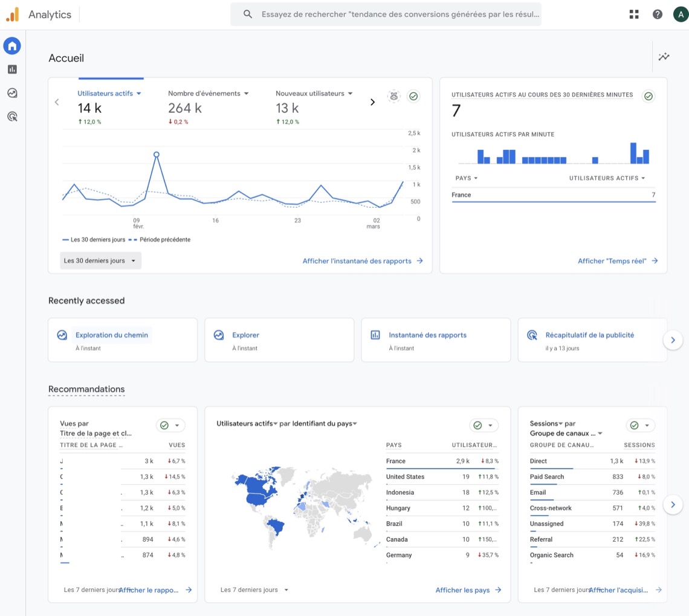Viewport: 689px width, 616px height.
Task: Open Insights via the trend icon near Accueil
Action: tap(664, 56)
